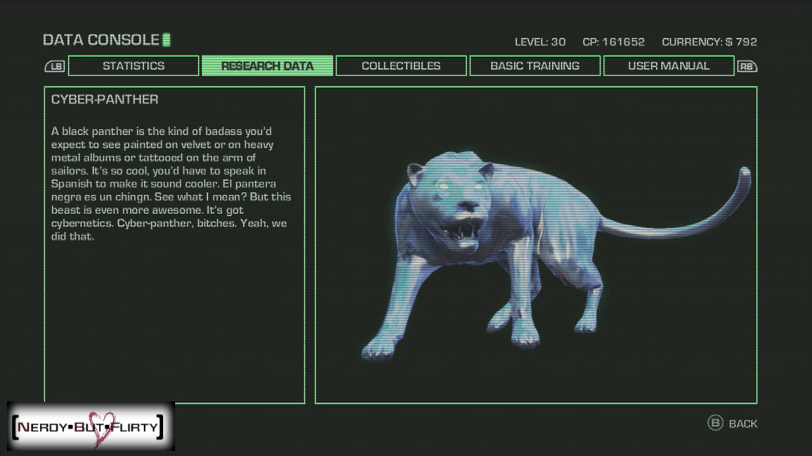Click the Cyber-Panther description paragraph

171,184
